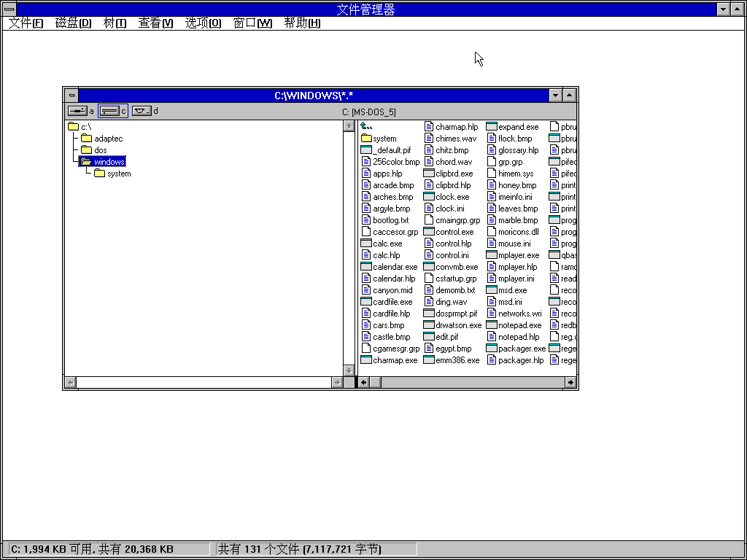The height and width of the screenshot is (560, 747).
Task: Click the chimes.wav file icon
Action: [x=429, y=139]
